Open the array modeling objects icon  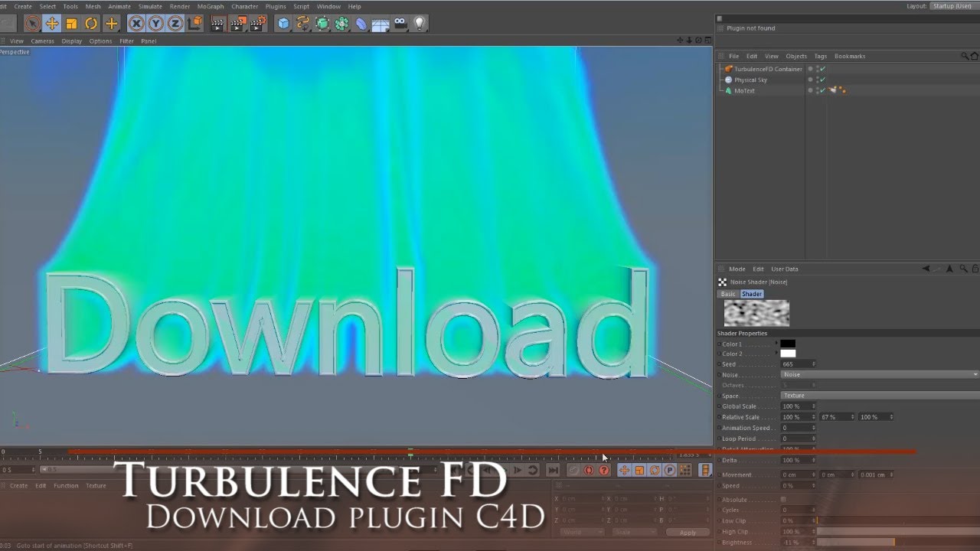[342, 24]
